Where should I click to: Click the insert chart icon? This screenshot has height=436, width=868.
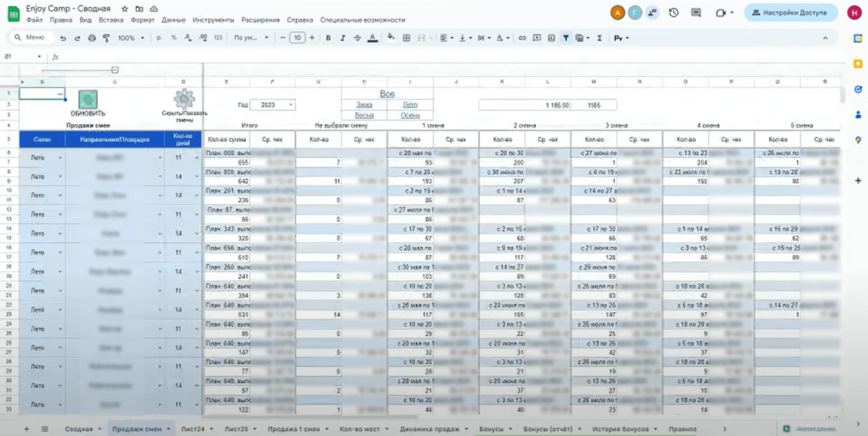pos(551,38)
